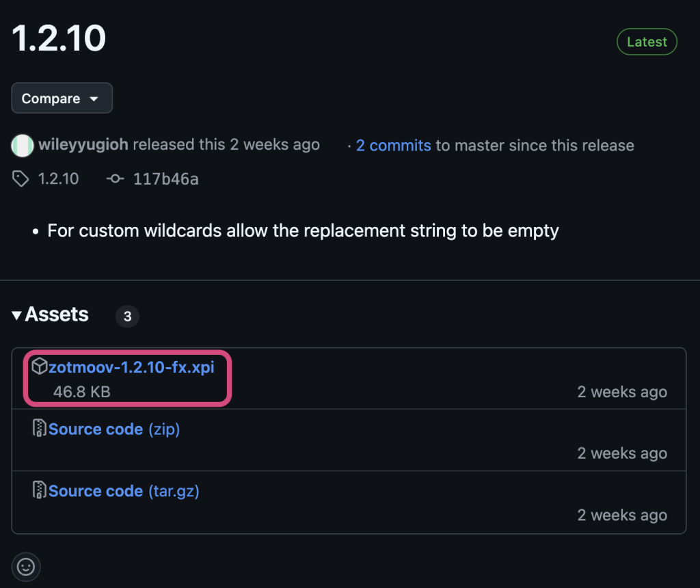This screenshot has height=588, width=700.
Task: Click the package icon beside the xpi file
Action: point(40,366)
